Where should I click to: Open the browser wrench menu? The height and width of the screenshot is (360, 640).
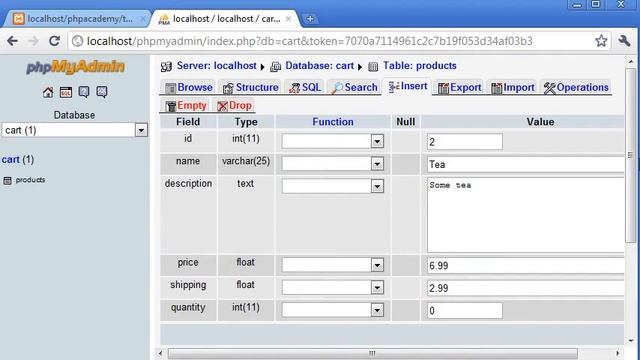[624, 41]
